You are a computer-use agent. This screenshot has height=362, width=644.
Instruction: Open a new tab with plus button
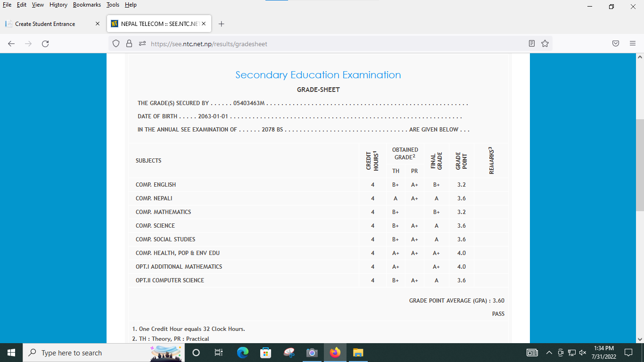point(222,24)
